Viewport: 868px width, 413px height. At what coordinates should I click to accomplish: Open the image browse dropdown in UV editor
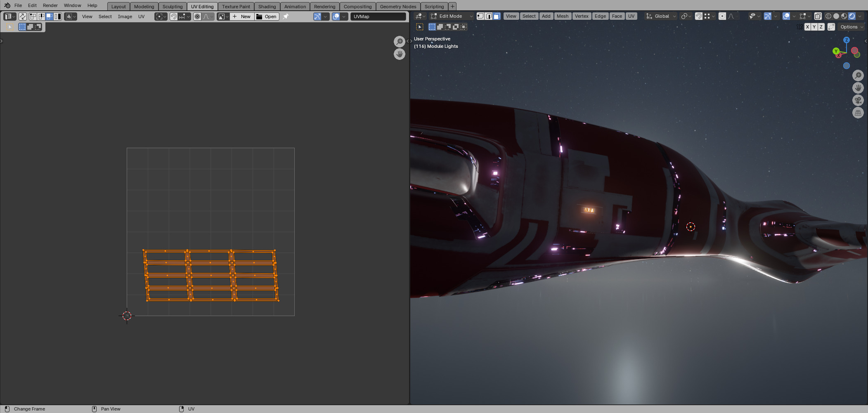point(223,17)
